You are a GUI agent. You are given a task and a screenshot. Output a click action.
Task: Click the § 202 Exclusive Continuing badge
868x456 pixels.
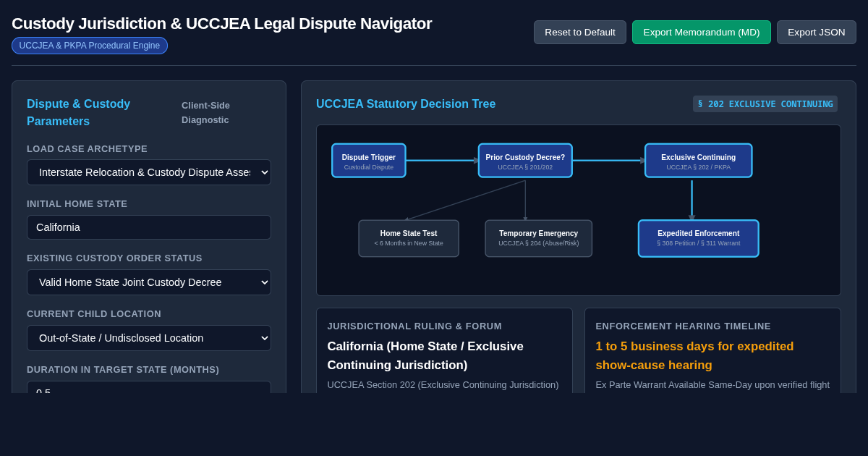point(765,104)
